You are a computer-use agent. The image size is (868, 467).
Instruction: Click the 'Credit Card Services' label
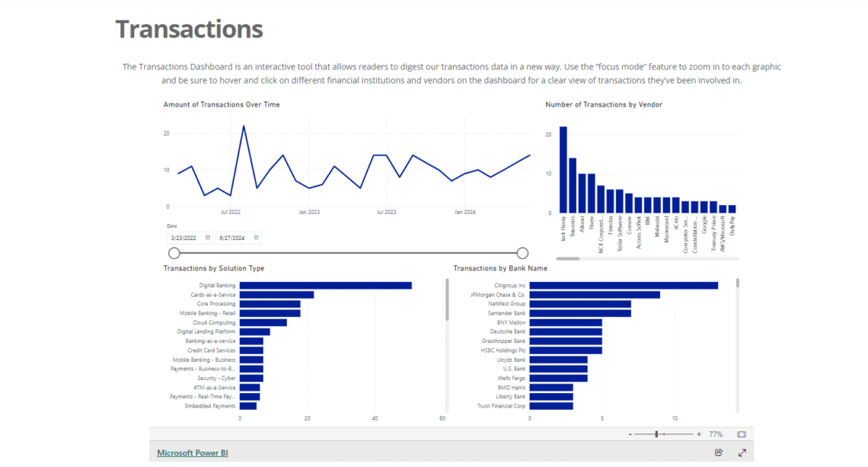pyautogui.click(x=211, y=350)
